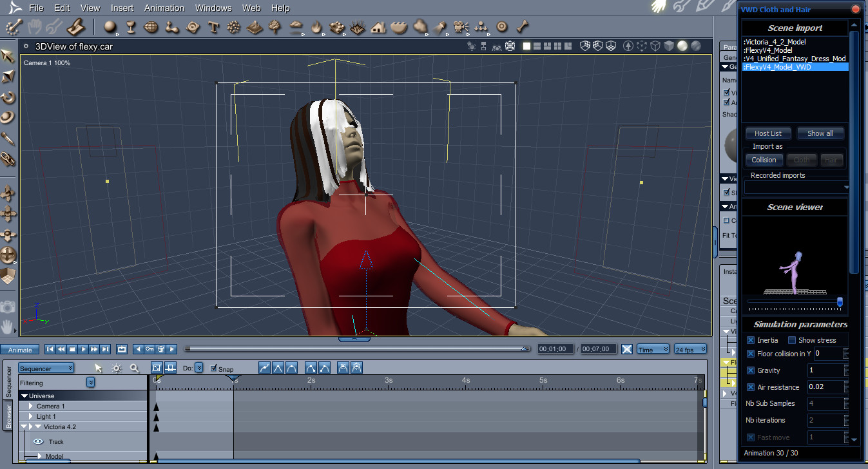Image resolution: width=868 pixels, height=469 pixels.
Task: Open the 24 fps dropdown
Action: [690, 349]
